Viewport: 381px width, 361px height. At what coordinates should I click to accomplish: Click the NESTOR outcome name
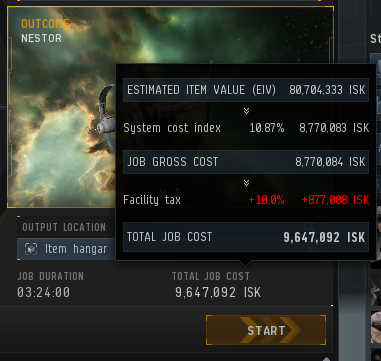(41, 38)
